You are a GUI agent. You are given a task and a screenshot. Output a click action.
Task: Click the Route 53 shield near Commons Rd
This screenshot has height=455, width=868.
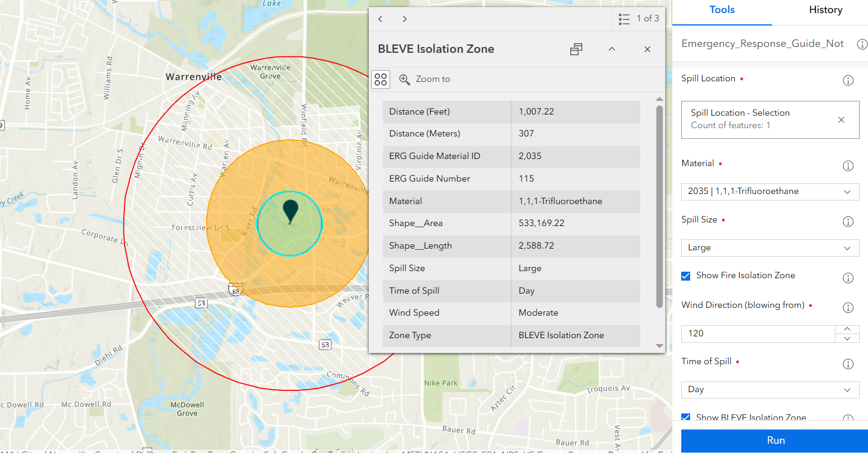(324, 345)
